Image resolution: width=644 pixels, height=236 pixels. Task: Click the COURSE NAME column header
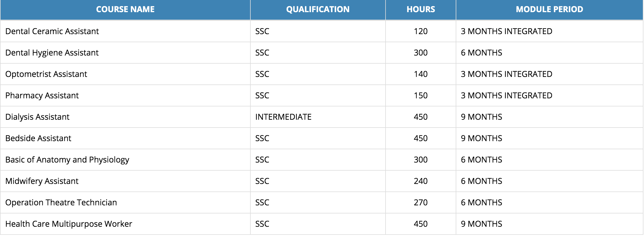point(125,10)
